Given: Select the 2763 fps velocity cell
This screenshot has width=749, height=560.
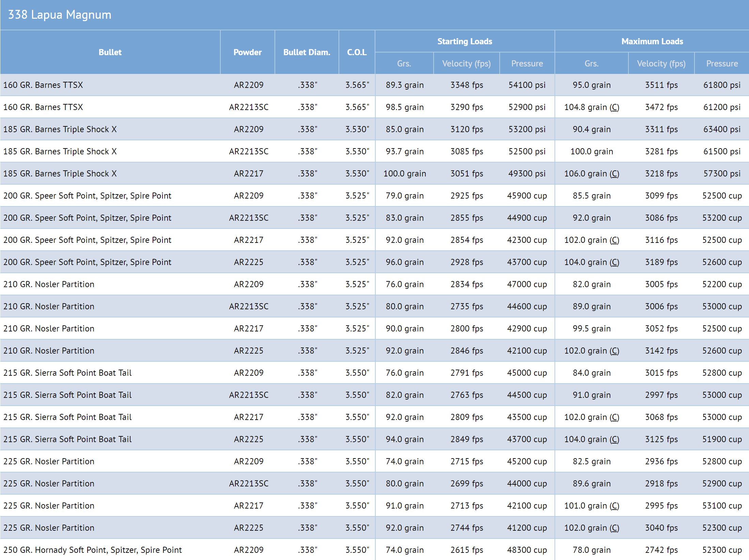Looking at the screenshot, I should pos(467,395).
